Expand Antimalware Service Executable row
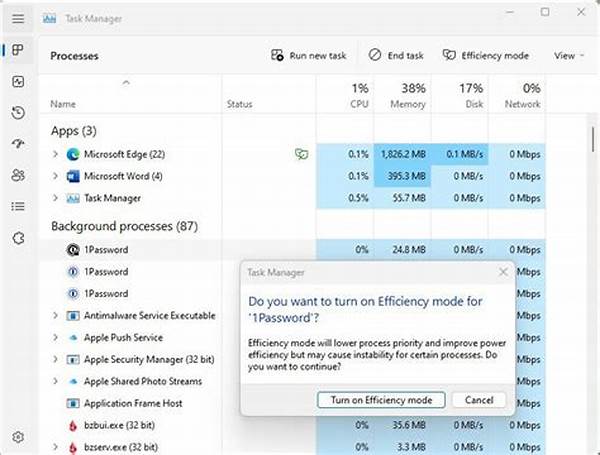This screenshot has height=455, width=600. point(55,316)
